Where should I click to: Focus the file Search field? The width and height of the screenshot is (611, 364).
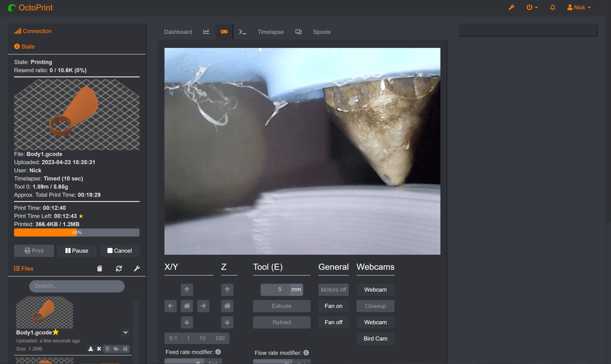tap(77, 286)
